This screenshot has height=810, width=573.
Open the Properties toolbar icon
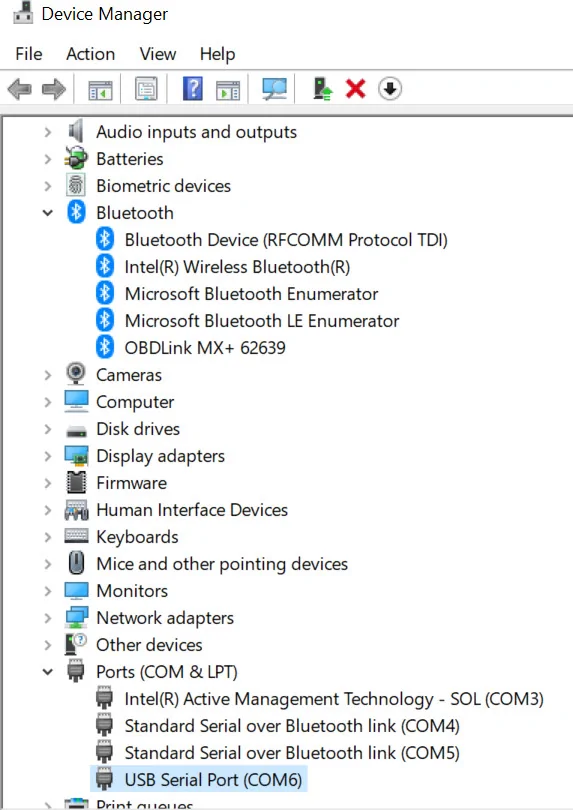tap(146, 89)
